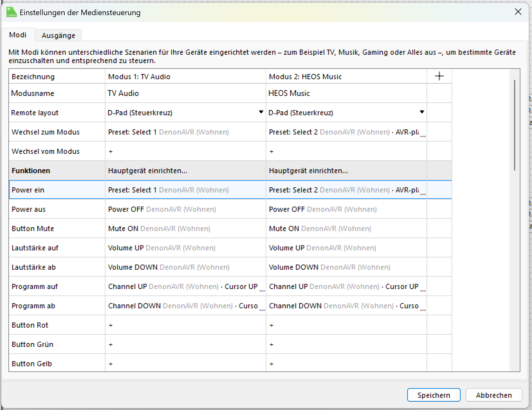Open Remote layout dropdown for TV Audio
This screenshot has height=410, width=532.
click(261, 112)
